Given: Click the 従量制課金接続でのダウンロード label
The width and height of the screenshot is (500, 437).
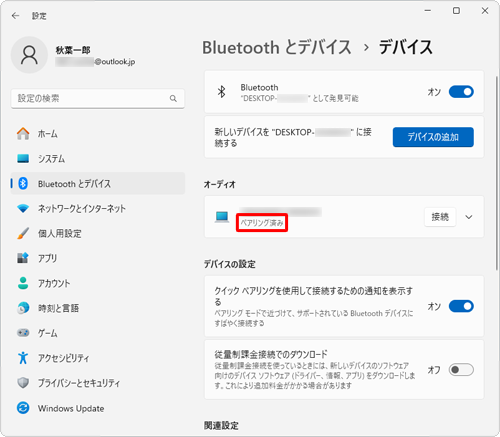Looking at the screenshot, I should [271, 354].
